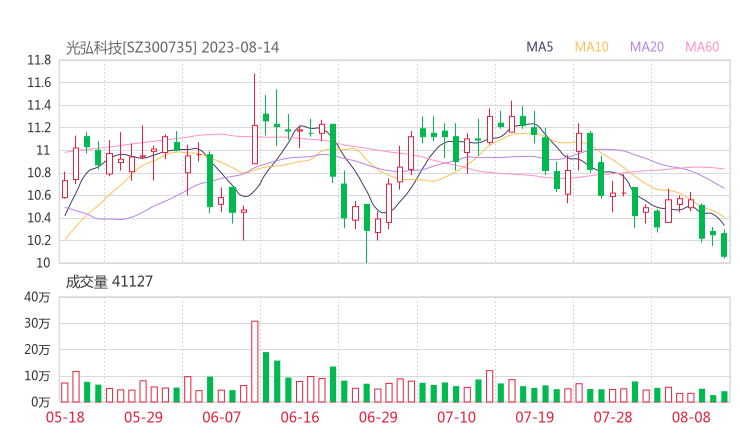Click the 11.2 price axis label
The height and width of the screenshot is (440, 740).
(39, 128)
